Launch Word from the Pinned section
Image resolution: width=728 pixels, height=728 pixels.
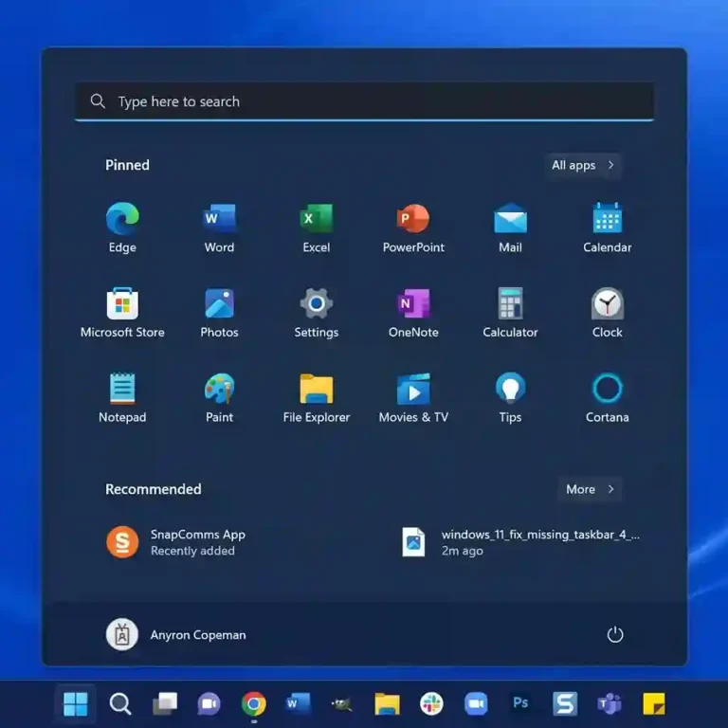[x=219, y=227]
